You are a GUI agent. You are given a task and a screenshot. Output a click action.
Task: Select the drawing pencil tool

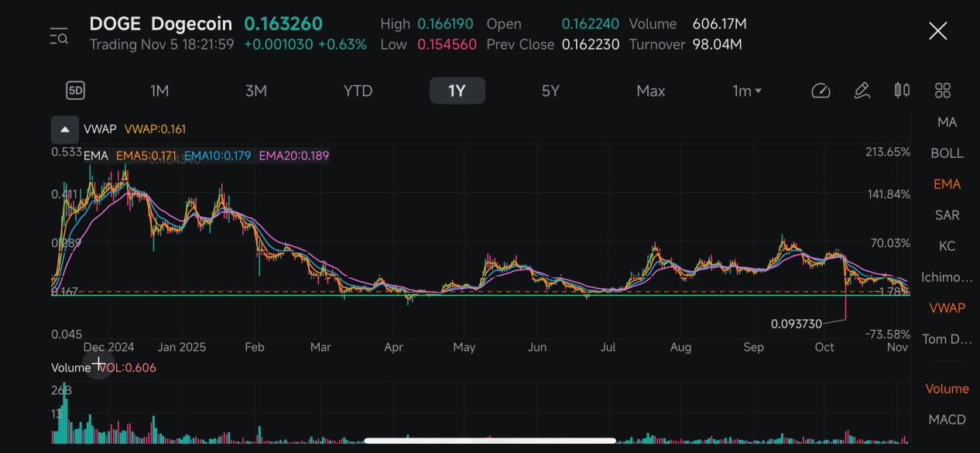[862, 91]
